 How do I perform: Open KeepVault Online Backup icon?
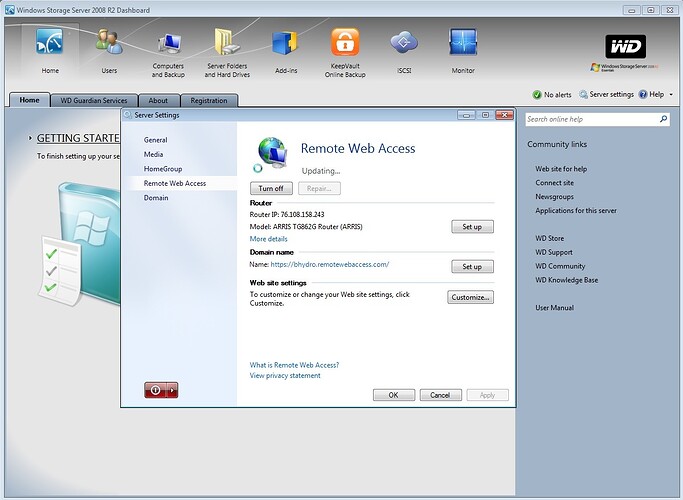point(345,42)
